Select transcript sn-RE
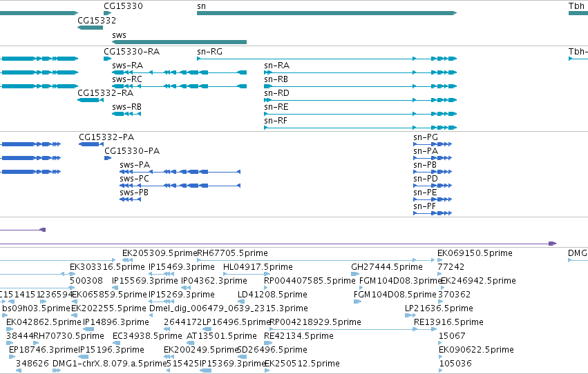The image size is (588, 374). tap(361, 114)
